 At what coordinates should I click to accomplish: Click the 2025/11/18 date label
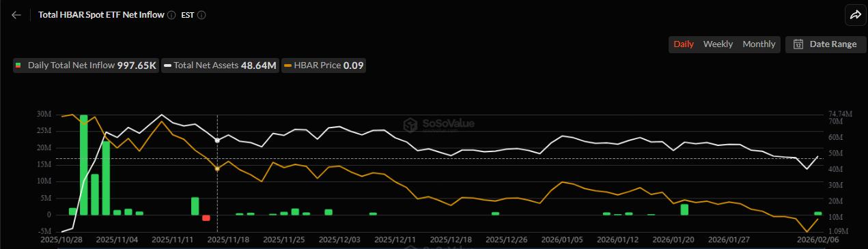[x=228, y=239]
